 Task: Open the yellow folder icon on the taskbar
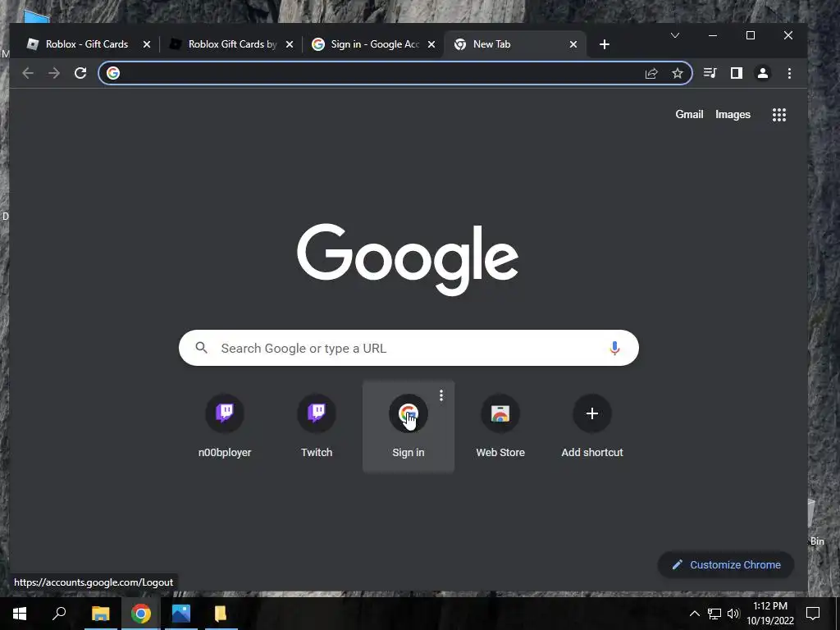coord(220,614)
